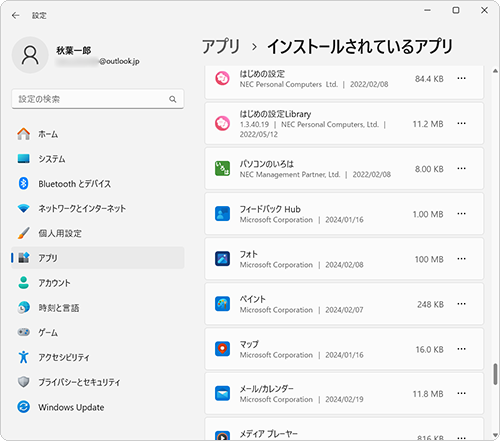The height and width of the screenshot is (441, 500).
Task: Select アプリ in the sidebar
Action: click(98, 258)
